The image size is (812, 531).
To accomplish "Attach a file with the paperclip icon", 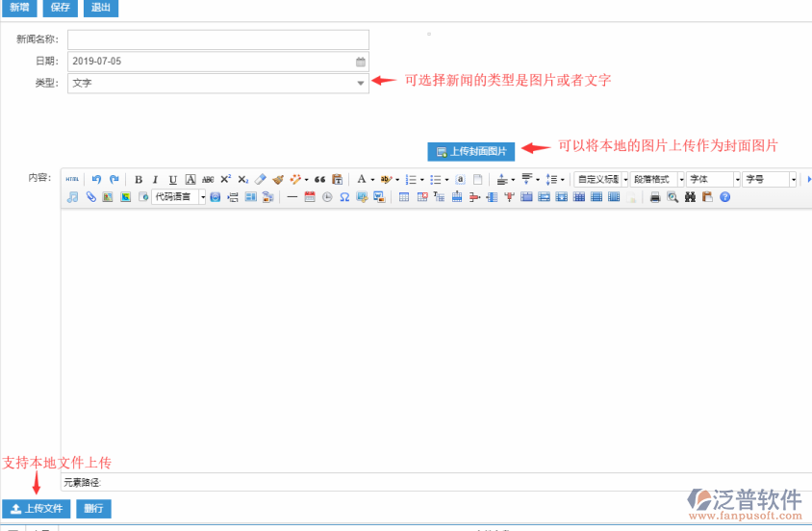I will pos(90,196).
